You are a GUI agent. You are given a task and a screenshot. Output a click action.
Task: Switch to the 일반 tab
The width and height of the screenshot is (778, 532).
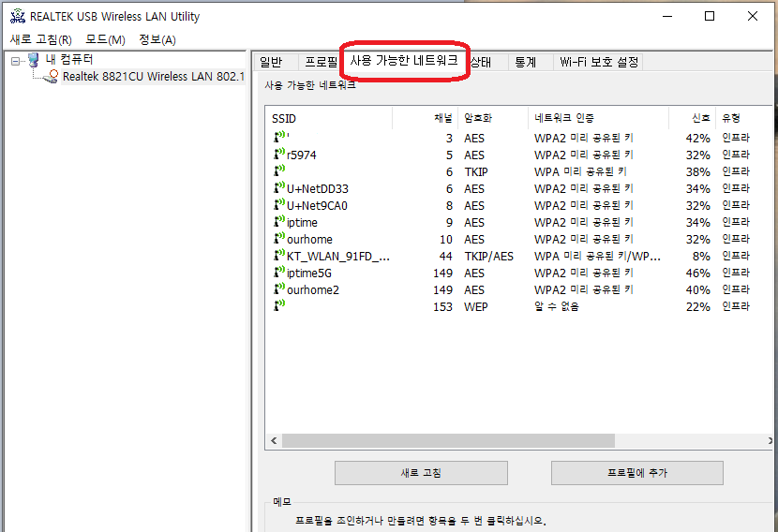[271, 62]
